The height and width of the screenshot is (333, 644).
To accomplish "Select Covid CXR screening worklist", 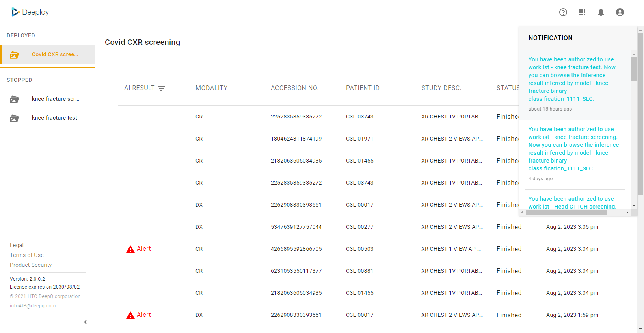I will click(54, 55).
